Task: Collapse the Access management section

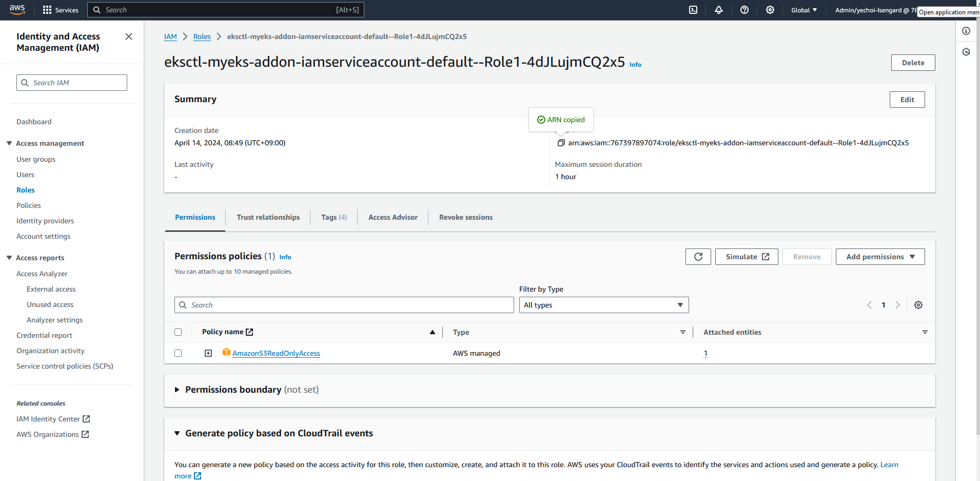Action: 9,143
